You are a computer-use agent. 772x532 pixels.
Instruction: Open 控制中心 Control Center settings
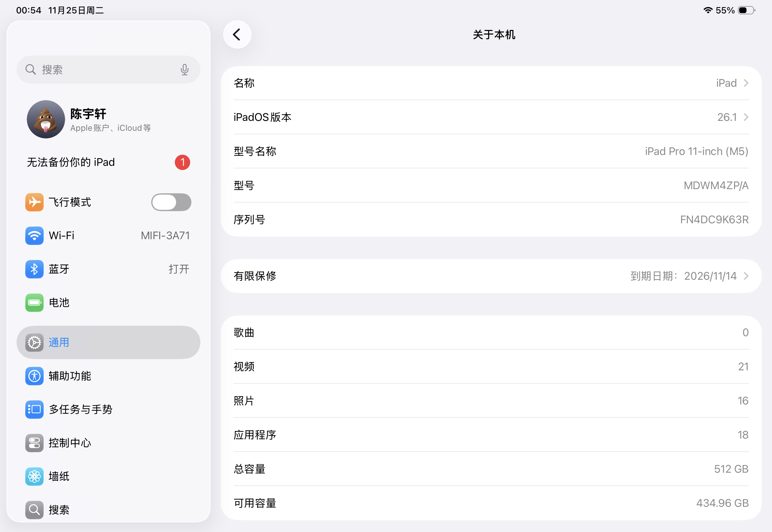[108, 443]
